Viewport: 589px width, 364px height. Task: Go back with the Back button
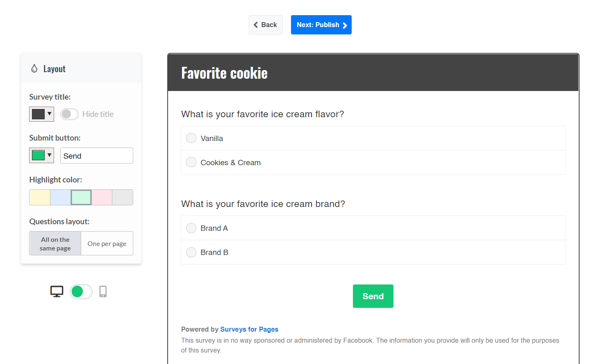(x=266, y=25)
